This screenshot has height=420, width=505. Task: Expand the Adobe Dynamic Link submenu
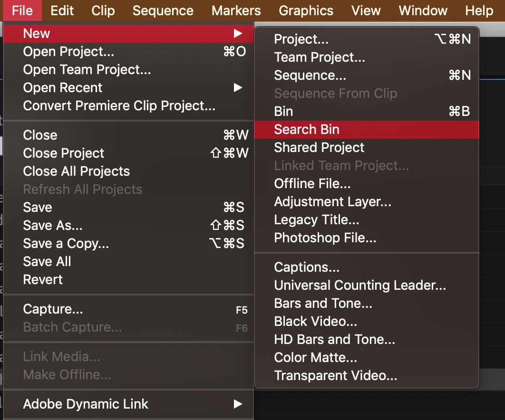(x=85, y=404)
